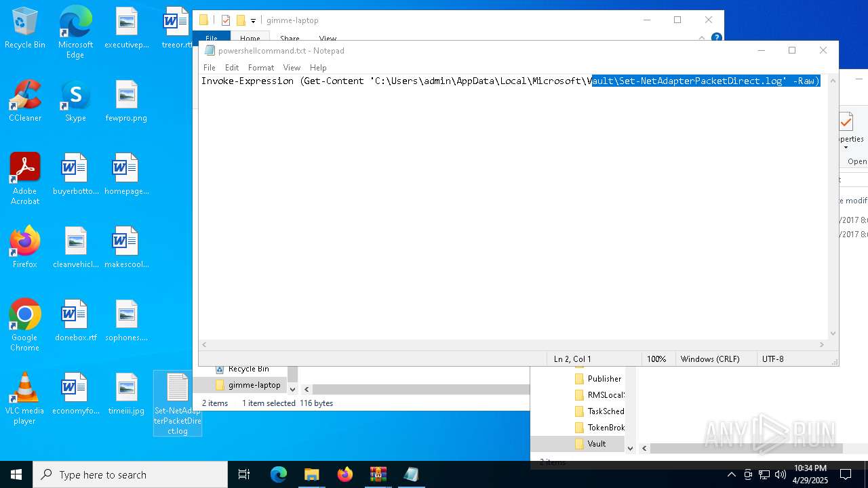This screenshot has width=868, height=488.
Task: Open Notepad taskbar button
Action: (x=411, y=474)
